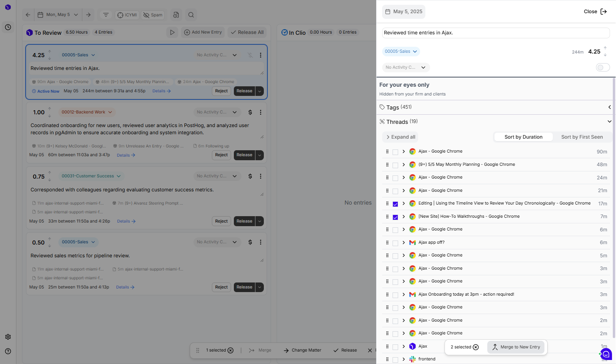The height and width of the screenshot is (364, 616).
Task: Click Merge to New Entry button
Action: point(516,347)
